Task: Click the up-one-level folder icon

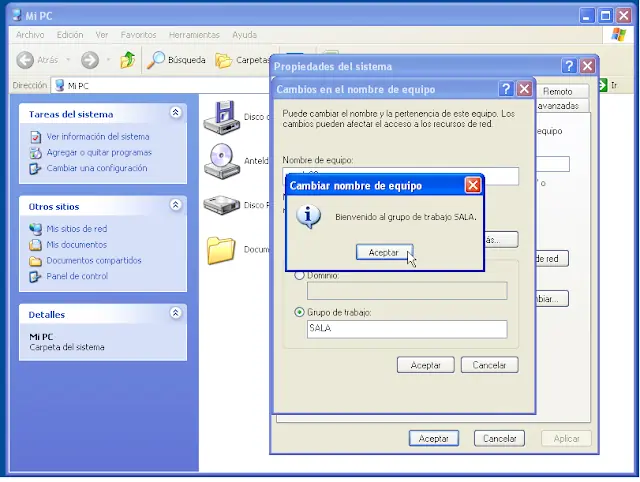Action: tap(127, 60)
